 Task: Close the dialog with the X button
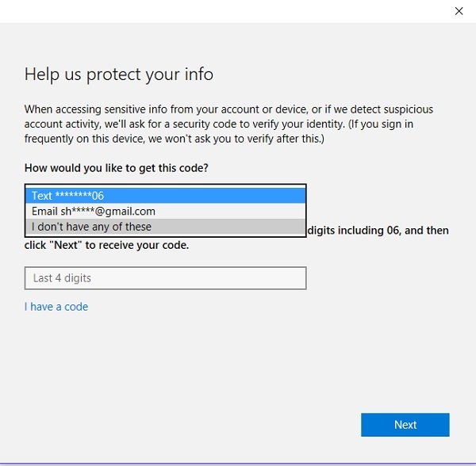pos(459,11)
